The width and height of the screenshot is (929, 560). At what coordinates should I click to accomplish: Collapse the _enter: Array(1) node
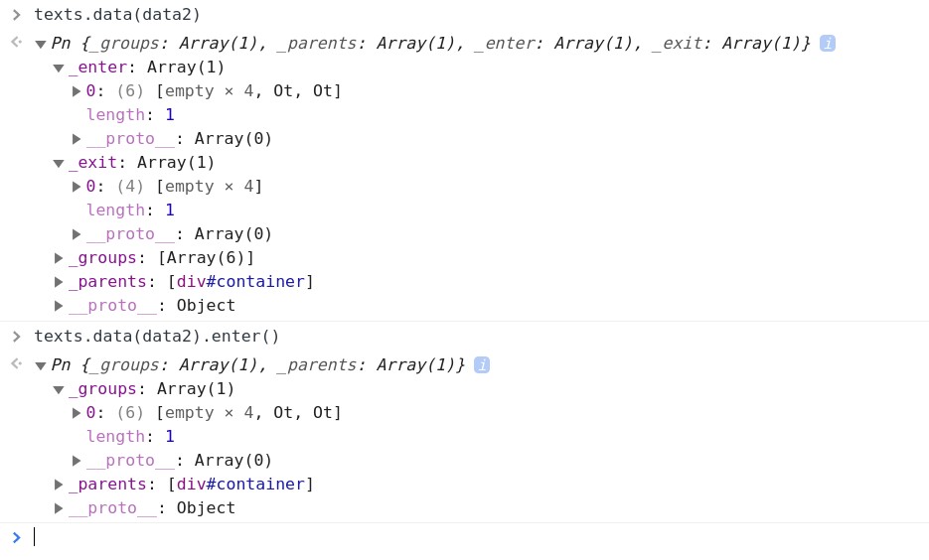point(58,69)
